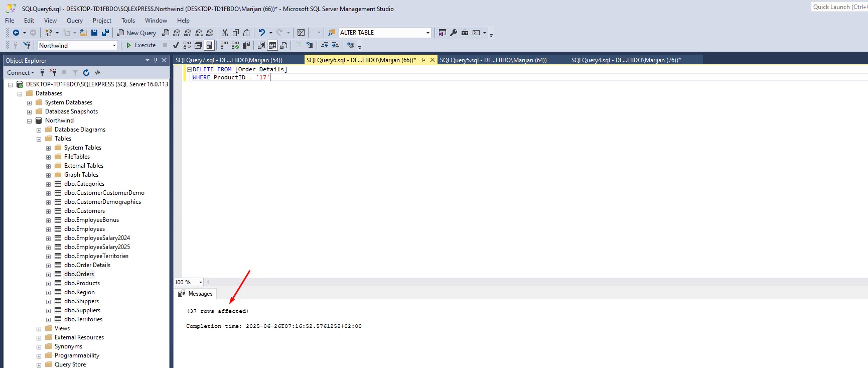
Task: Click the Quick Launch search box
Action: (x=839, y=7)
